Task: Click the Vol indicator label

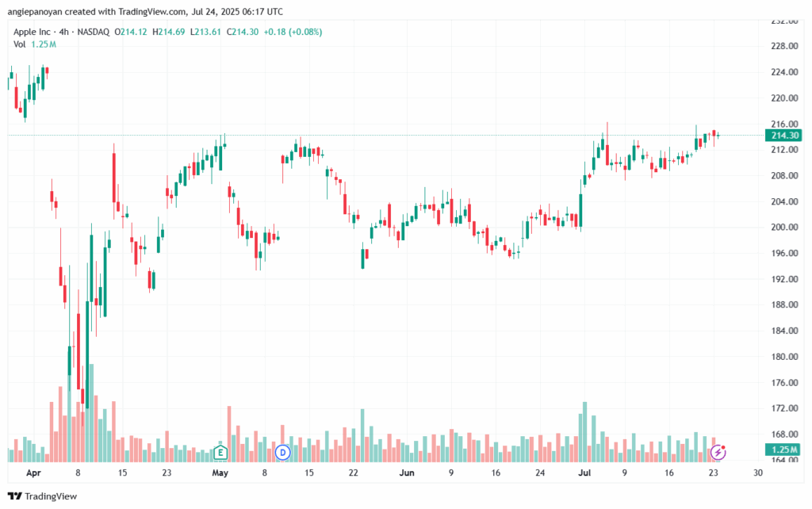Action: [19, 44]
